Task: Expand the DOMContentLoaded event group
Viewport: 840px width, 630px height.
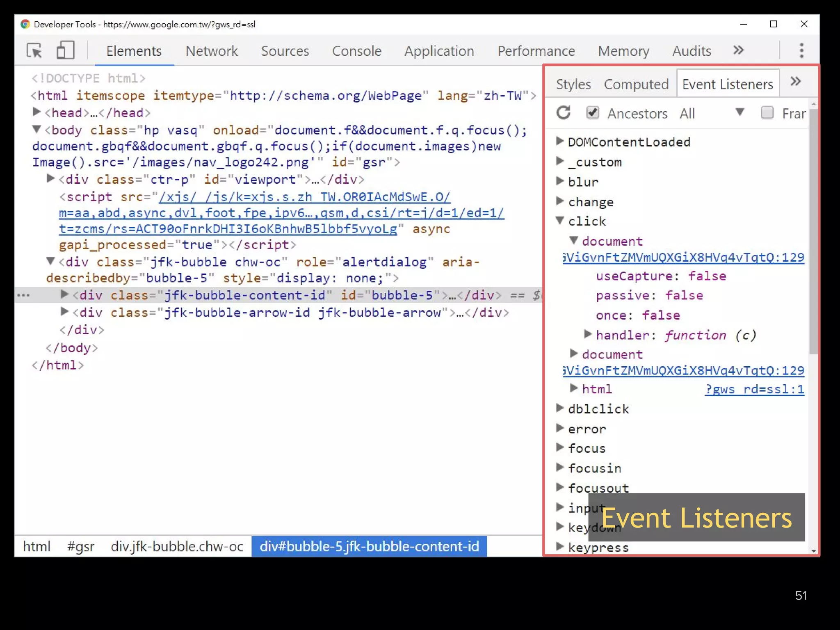Action: point(560,141)
